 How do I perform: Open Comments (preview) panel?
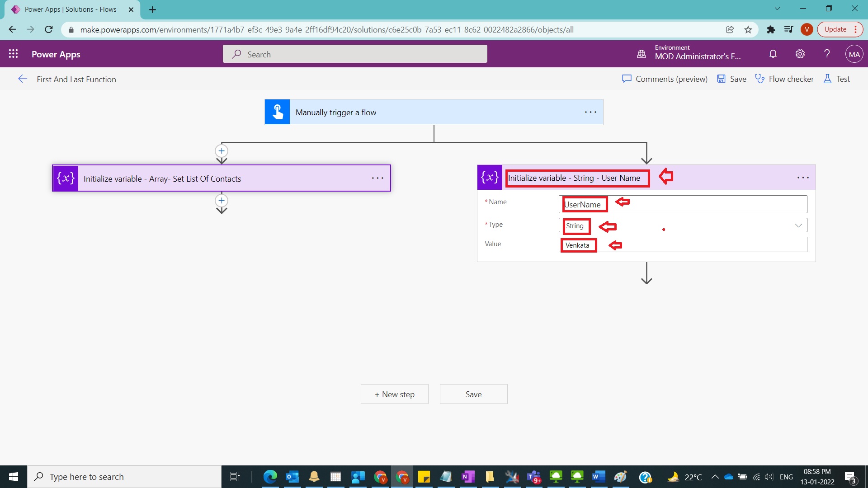(x=664, y=79)
